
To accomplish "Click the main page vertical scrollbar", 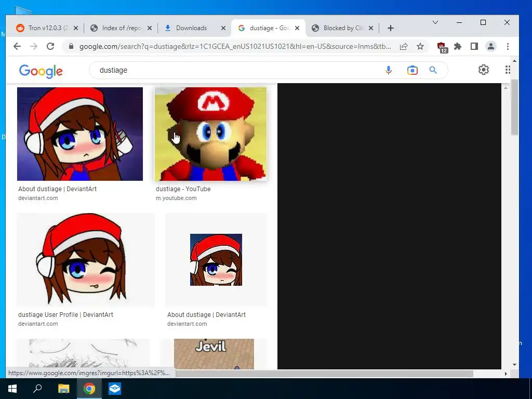I will (515, 107).
